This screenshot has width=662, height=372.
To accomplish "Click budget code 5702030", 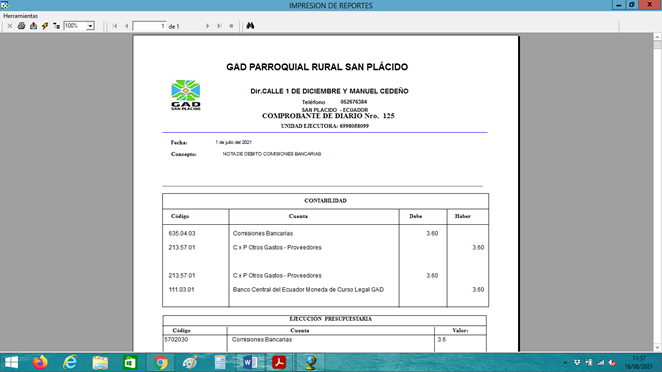I will [176, 339].
